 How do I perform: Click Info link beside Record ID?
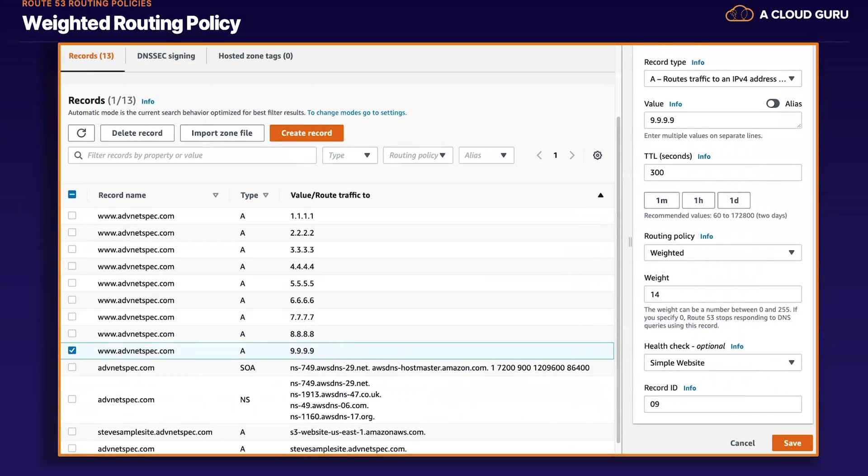point(689,388)
